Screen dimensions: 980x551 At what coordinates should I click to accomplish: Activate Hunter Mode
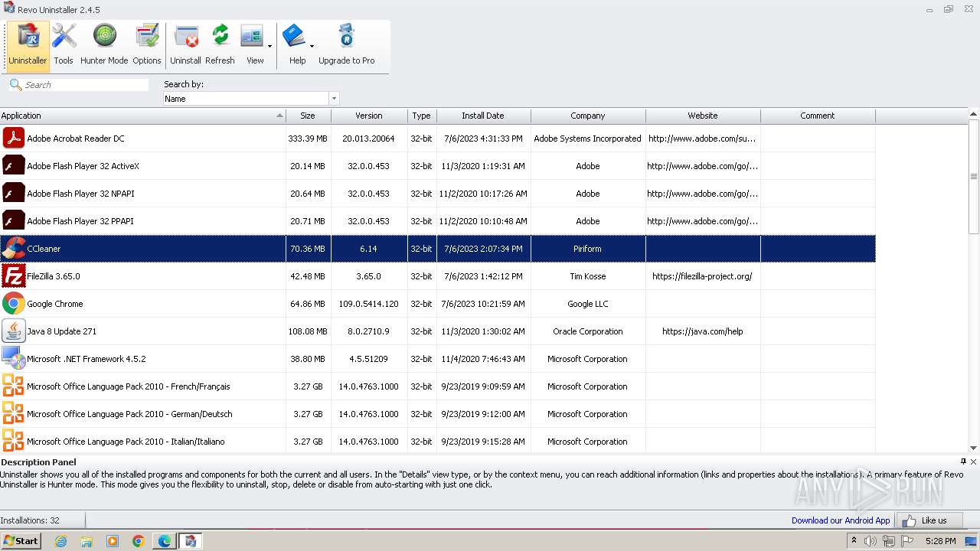104,46
